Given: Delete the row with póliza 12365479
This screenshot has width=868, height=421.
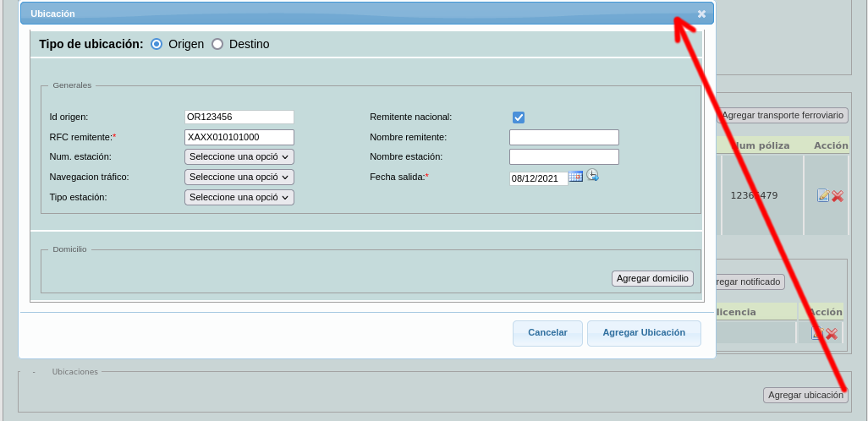Looking at the screenshot, I should [838, 195].
